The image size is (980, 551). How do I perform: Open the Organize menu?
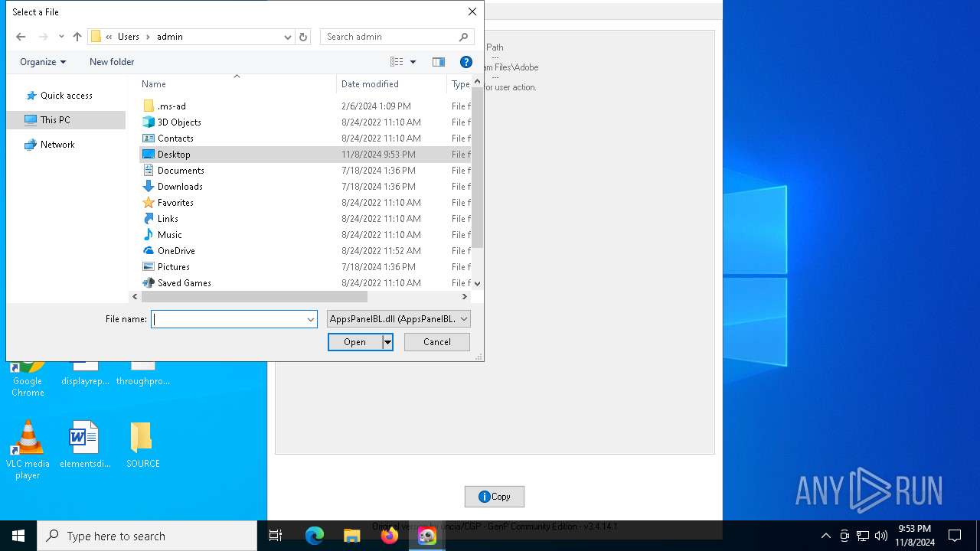(43, 62)
